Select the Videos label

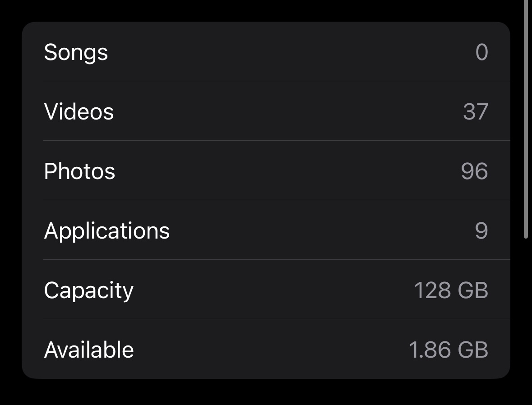click(79, 111)
